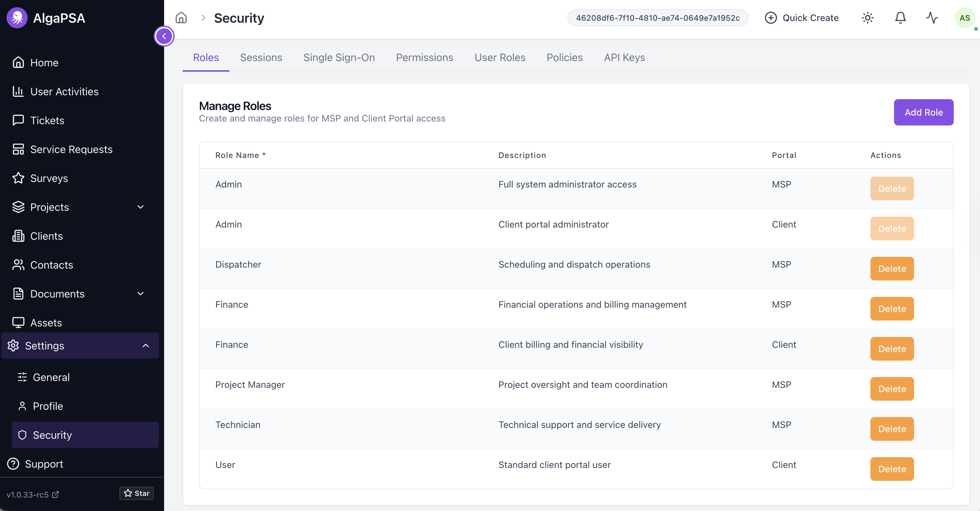Viewport: 980px width, 511px height.
Task: Open the Assets page
Action: click(x=46, y=322)
